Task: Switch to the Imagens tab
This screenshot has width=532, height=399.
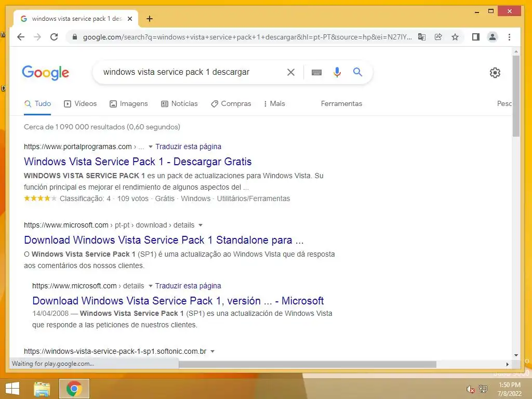Action: (x=129, y=103)
